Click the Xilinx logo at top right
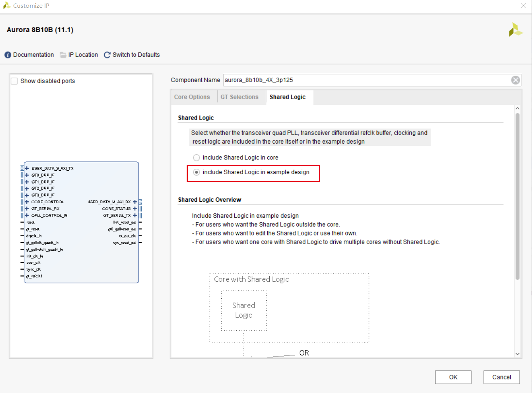 tap(516, 30)
